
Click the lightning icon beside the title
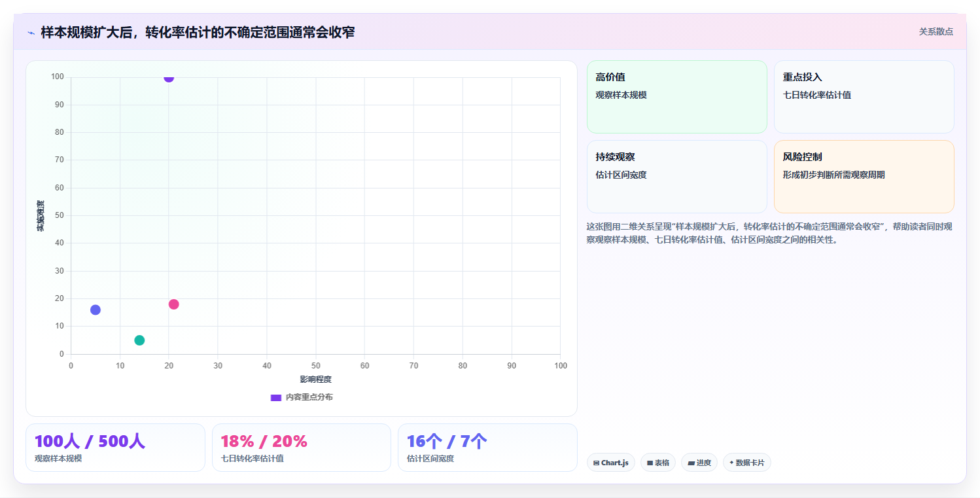point(31,32)
